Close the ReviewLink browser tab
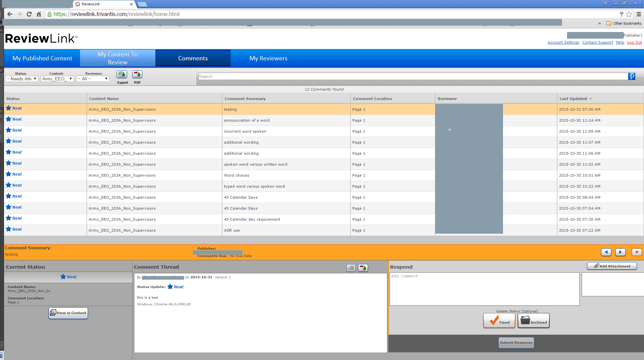 point(131,4)
